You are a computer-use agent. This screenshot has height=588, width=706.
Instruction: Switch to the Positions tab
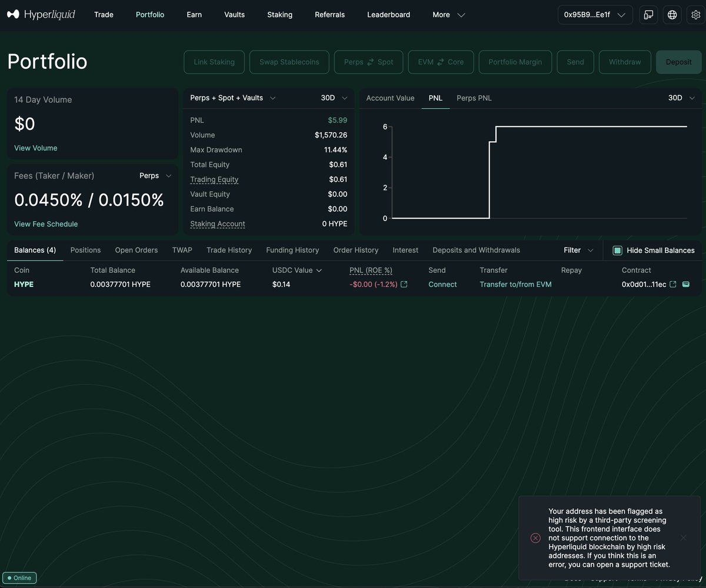[x=85, y=250]
